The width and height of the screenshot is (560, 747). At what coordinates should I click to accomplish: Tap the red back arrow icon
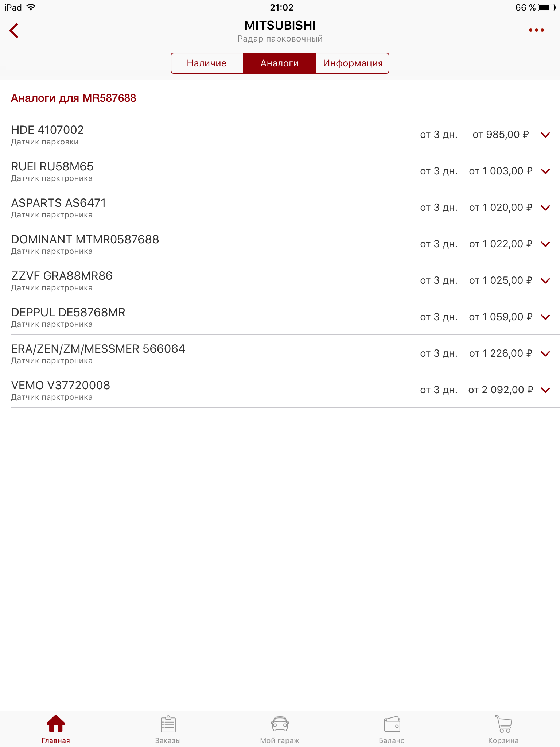tap(14, 31)
